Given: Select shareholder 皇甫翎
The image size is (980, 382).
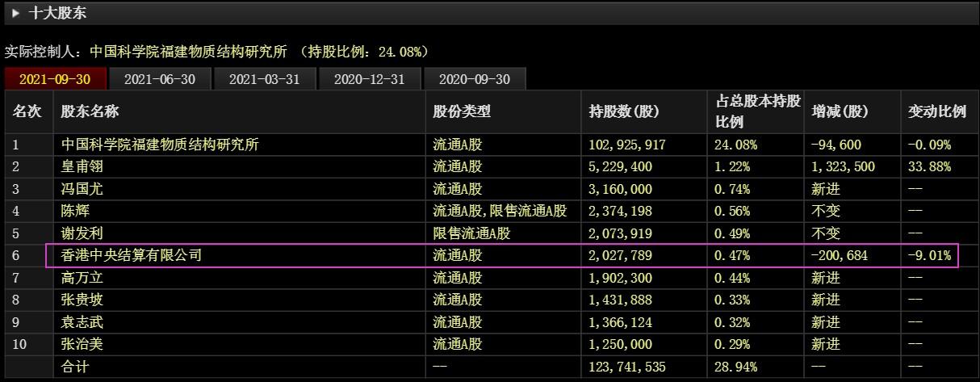Looking at the screenshot, I should (83, 167).
